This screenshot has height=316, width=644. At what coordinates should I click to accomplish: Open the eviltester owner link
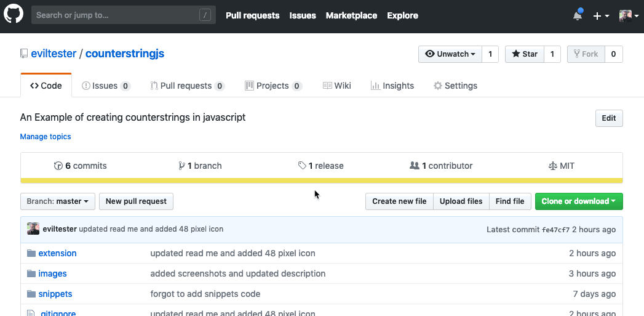[54, 54]
